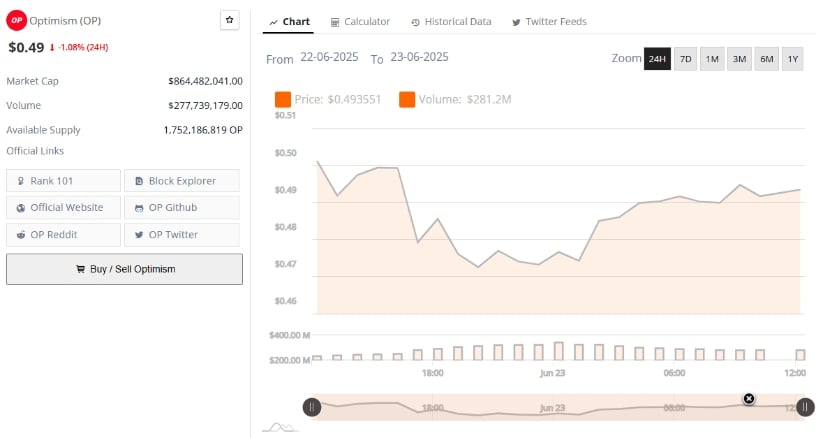Add Optimism to favorites with the star

[x=229, y=20]
